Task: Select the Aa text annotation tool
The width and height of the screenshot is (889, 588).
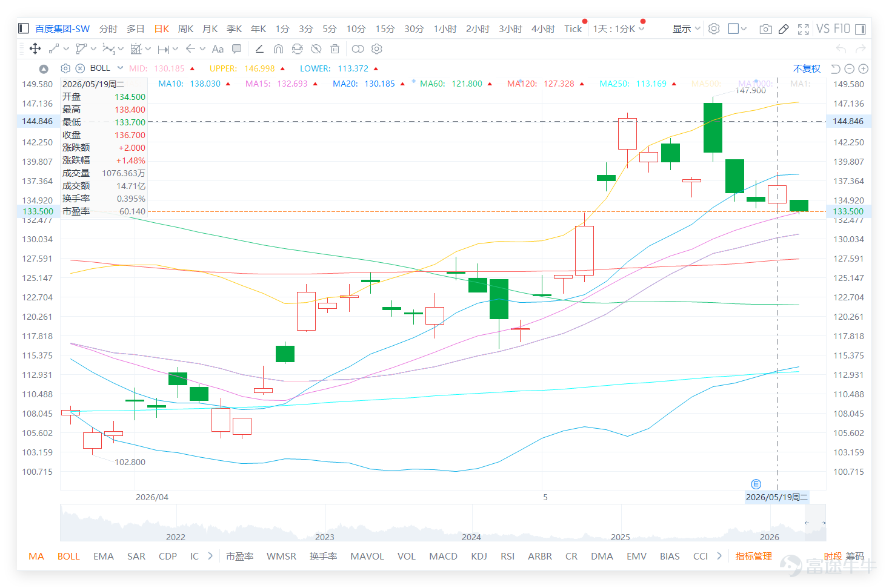Action: coord(218,49)
